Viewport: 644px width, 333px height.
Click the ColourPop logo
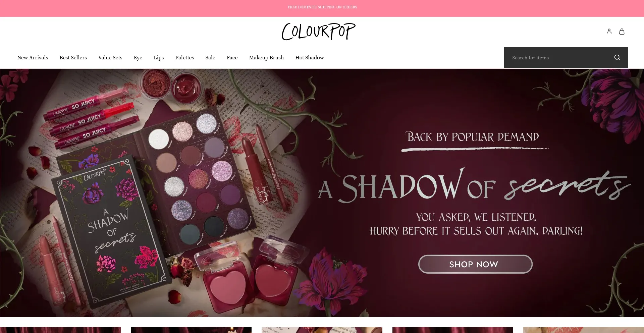(x=318, y=32)
